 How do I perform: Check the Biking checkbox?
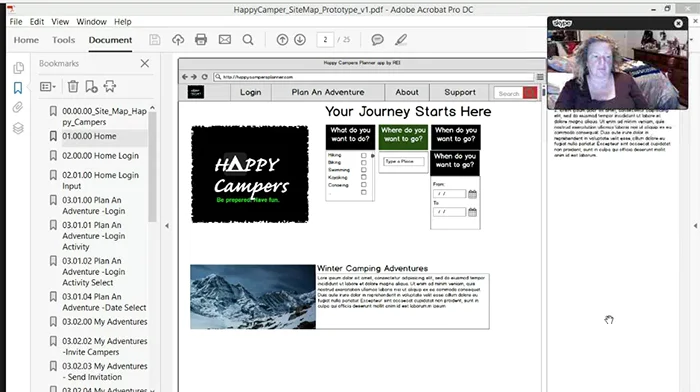(x=363, y=163)
